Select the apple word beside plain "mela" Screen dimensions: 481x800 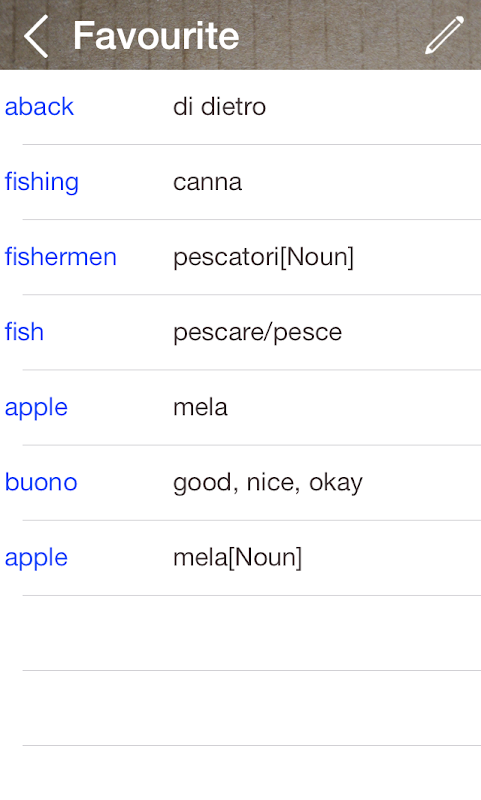(x=36, y=408)
